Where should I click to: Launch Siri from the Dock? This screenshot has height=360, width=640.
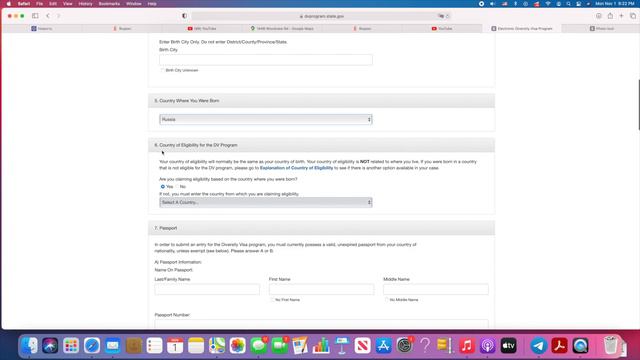click(x=50, y=346)
